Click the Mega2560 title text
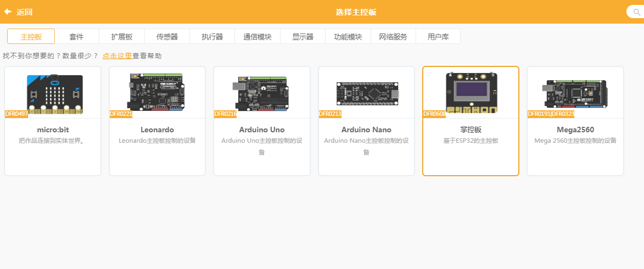Screen dimensions: 644x269 [x=575, y=130]
